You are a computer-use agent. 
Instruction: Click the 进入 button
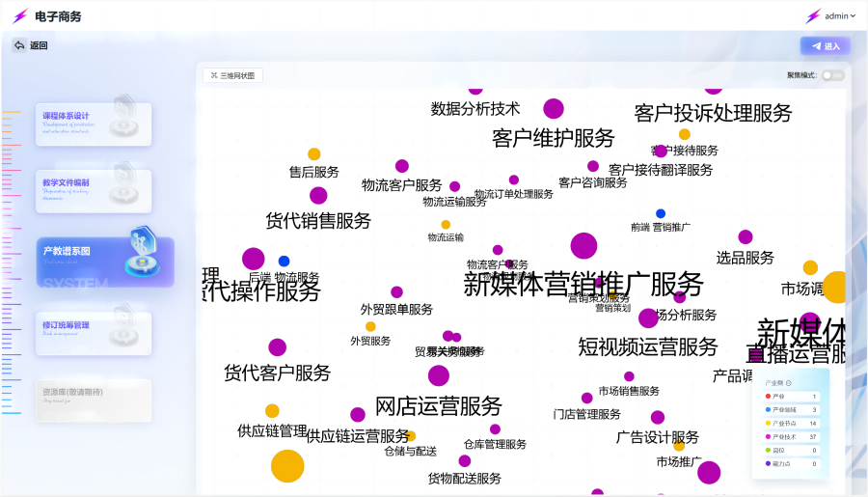[x=825, y=46]
